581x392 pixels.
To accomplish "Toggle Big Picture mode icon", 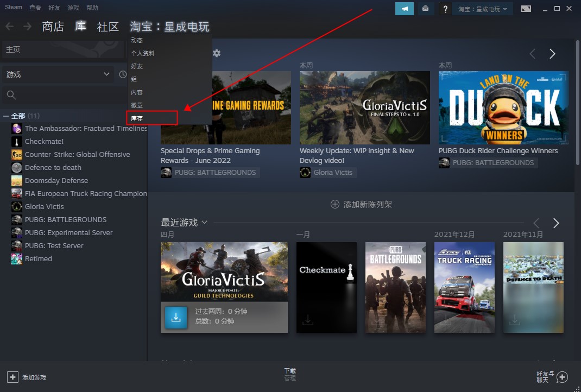I will pos(526,9).
